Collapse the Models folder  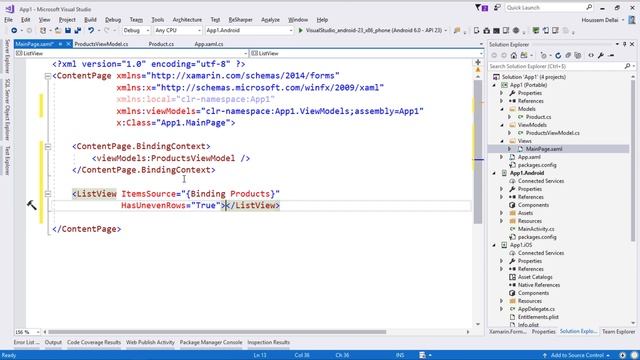coord(502,109)
